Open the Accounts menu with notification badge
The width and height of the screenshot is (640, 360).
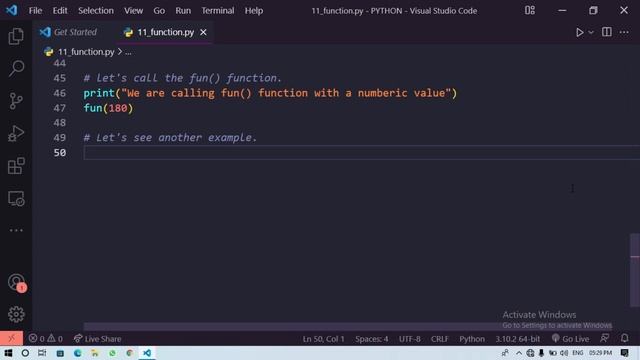[16, 282]
